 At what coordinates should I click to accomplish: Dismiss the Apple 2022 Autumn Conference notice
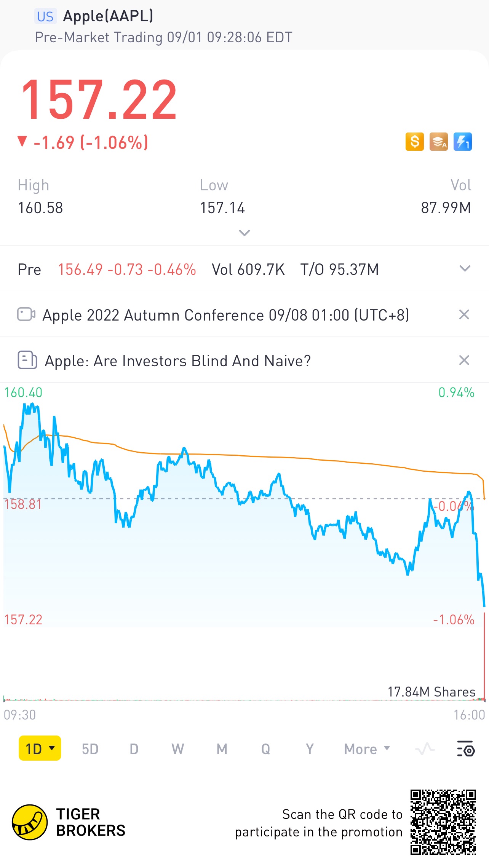(464, 314)
